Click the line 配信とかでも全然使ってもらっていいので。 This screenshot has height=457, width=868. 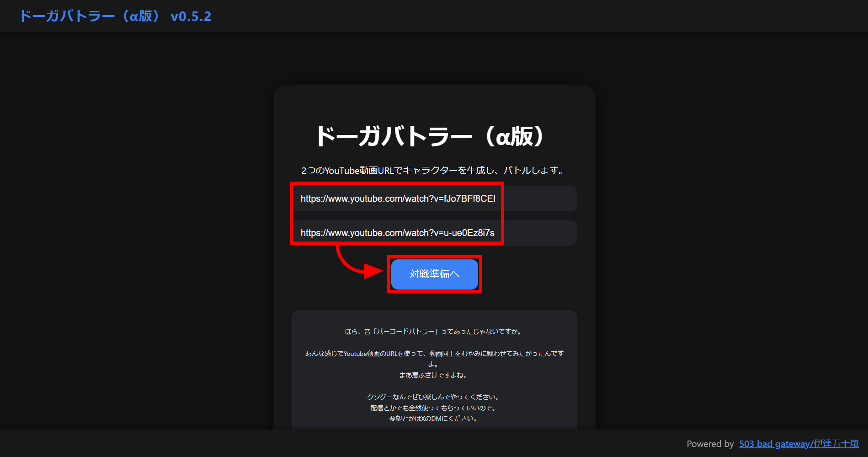(433, 408)
